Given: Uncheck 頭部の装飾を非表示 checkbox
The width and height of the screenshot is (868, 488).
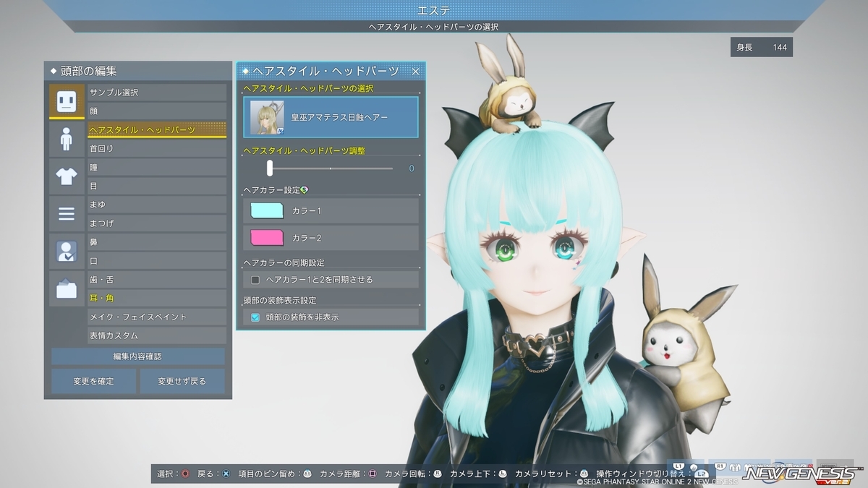Looking at the screenshot, I should pos(255,317).
